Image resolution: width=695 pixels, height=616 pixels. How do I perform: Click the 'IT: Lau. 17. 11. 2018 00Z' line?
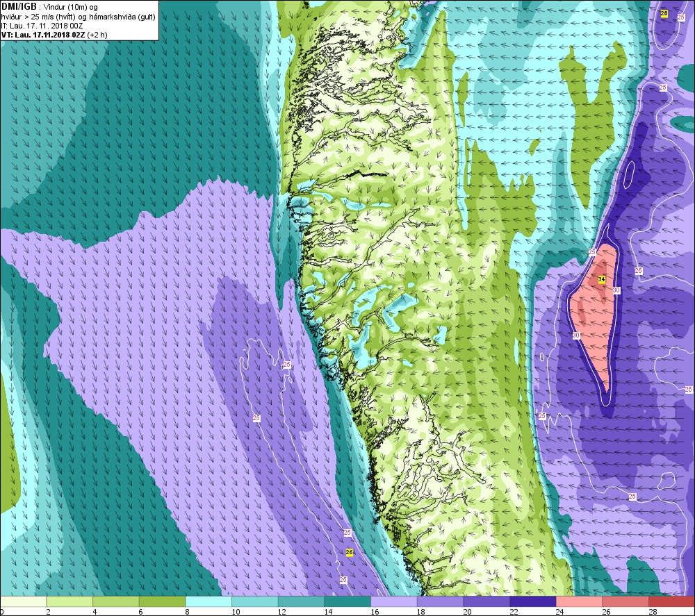point(42,26)
